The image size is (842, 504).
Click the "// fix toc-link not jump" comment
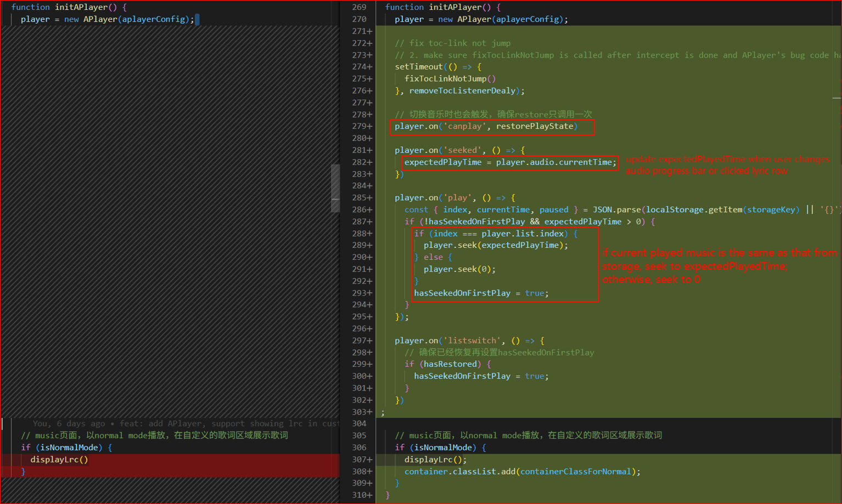click(x=452, y=43)
